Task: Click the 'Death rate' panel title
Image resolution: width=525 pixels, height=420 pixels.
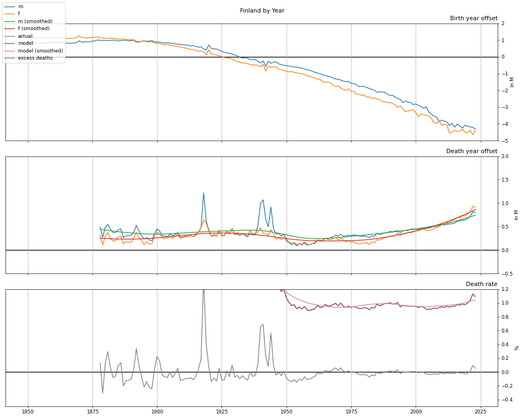Action: pos(481,284)
